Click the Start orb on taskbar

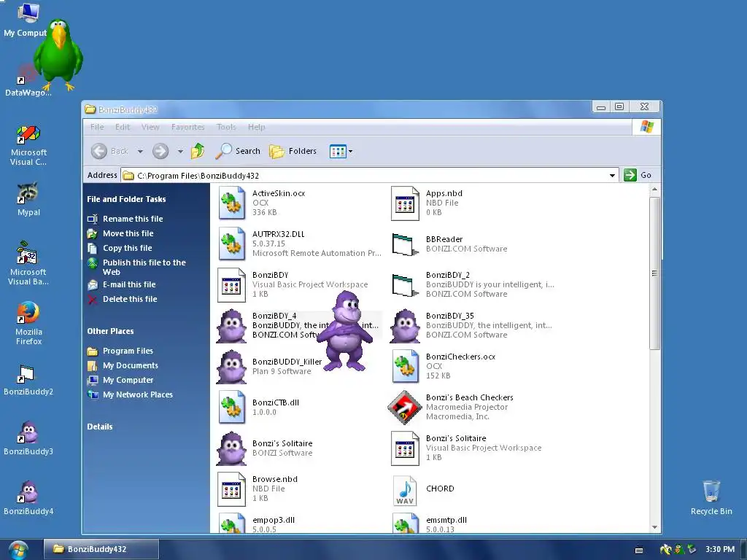point(18,550)
